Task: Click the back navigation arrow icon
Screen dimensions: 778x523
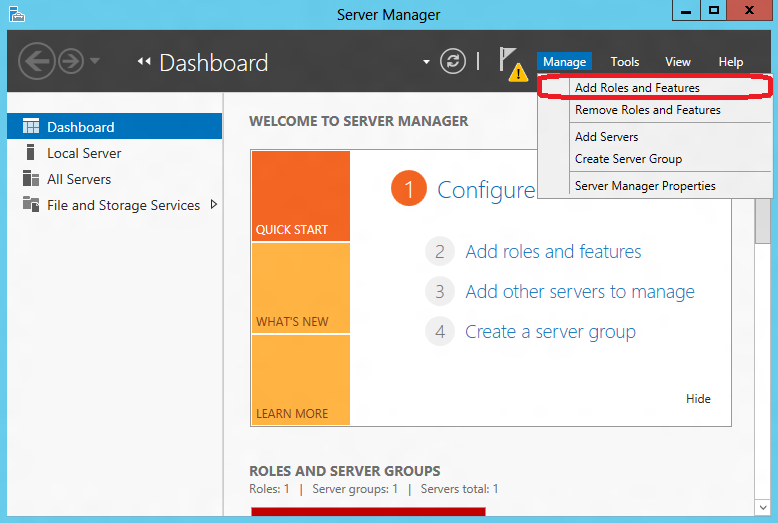Action: pyautogui.click(x=36, y=61)
